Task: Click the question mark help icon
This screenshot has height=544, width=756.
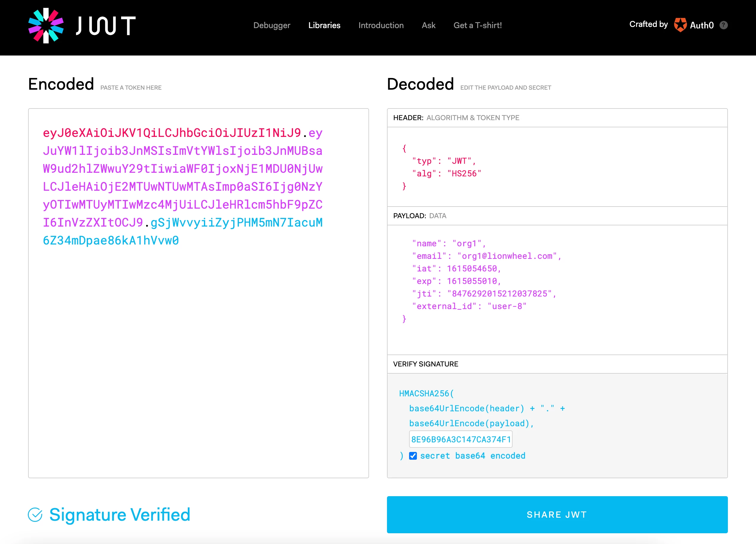Action: click(723, 25)
